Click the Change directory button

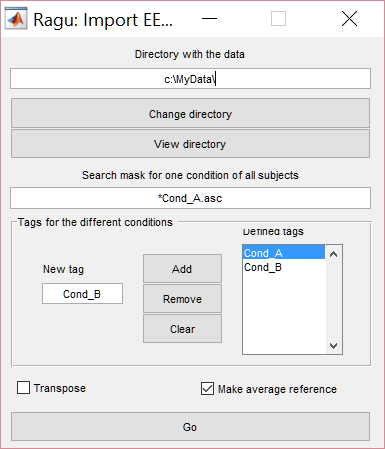(x=190, y=113)
